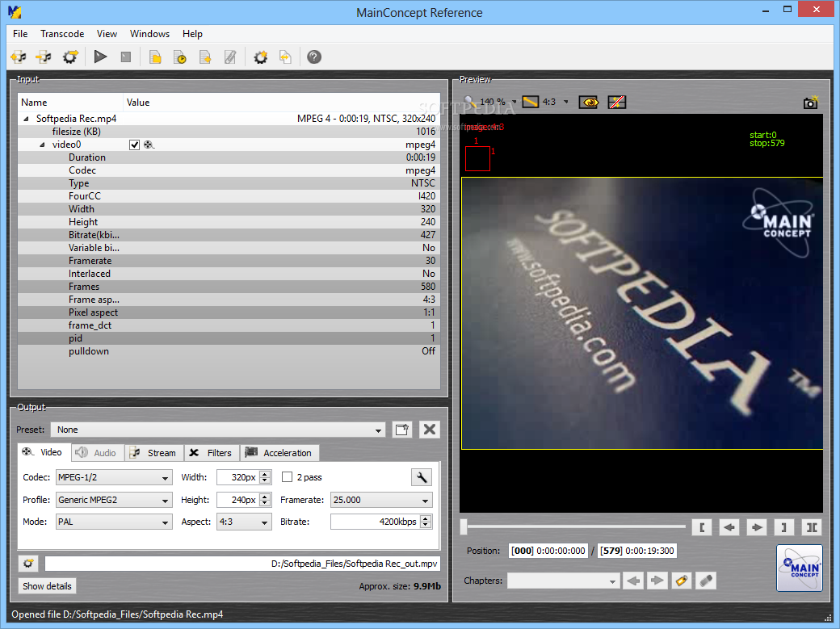Image resolution: width=840 pixels, height=629 pixels.
Task: Go to the next chapter arrow
Action: point(657,581)
